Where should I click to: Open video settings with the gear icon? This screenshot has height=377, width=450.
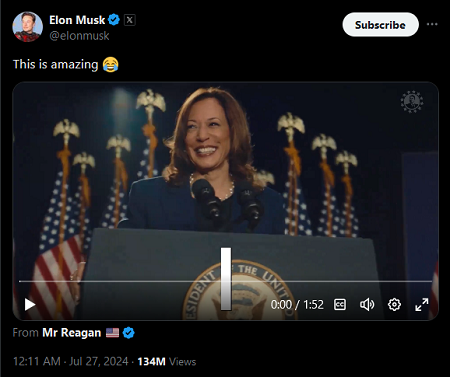tap(394, 305)
